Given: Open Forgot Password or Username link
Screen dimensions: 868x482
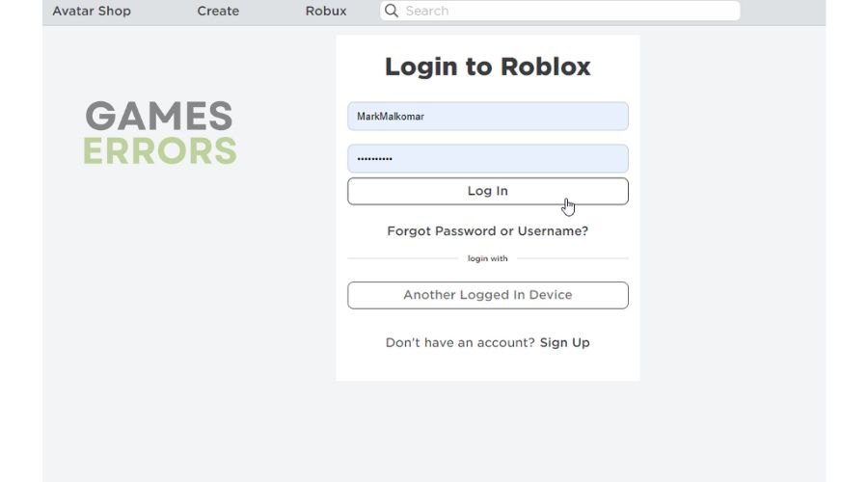Looking at the screenshot, I should (x=488, y=230).
